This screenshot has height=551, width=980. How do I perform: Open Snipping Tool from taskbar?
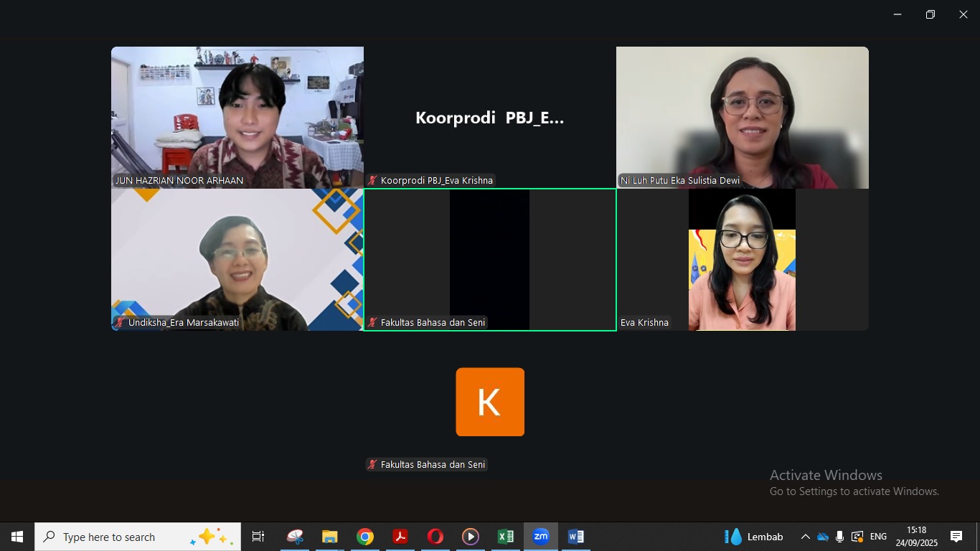click(295, 537)
